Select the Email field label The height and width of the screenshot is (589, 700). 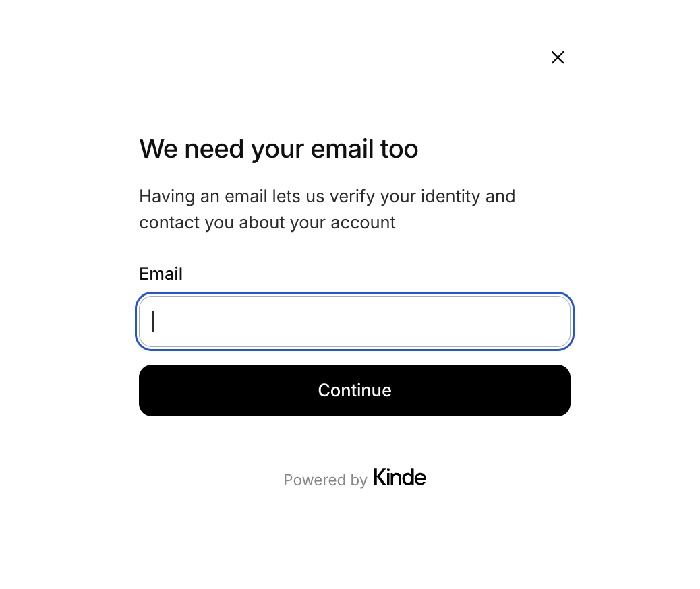click(161, 274)
